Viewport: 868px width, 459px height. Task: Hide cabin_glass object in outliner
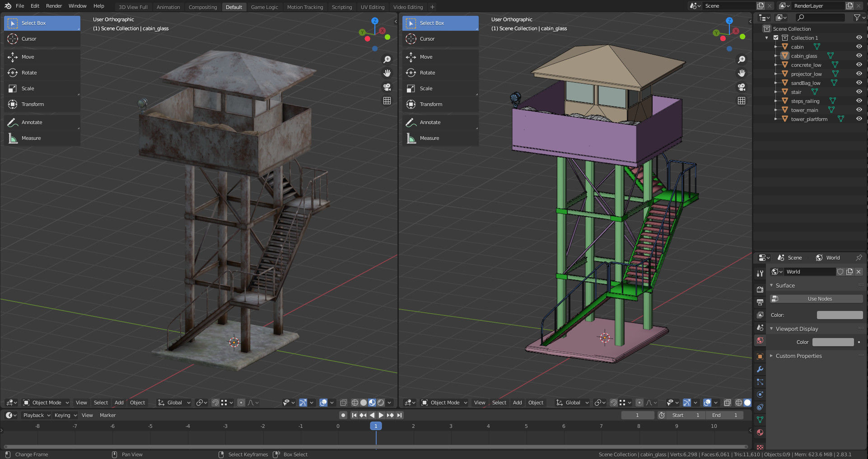pos(859,56)
